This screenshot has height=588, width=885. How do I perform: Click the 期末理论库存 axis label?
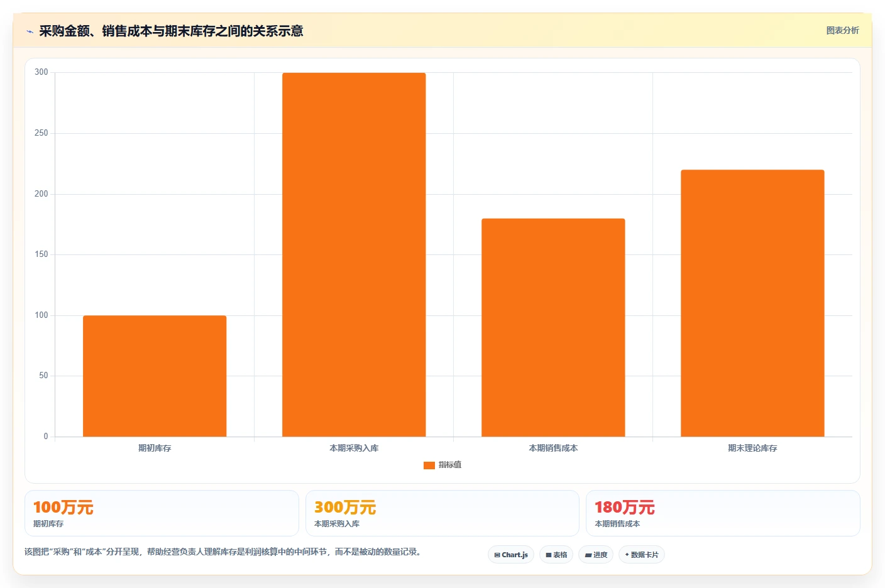point(752,448)
